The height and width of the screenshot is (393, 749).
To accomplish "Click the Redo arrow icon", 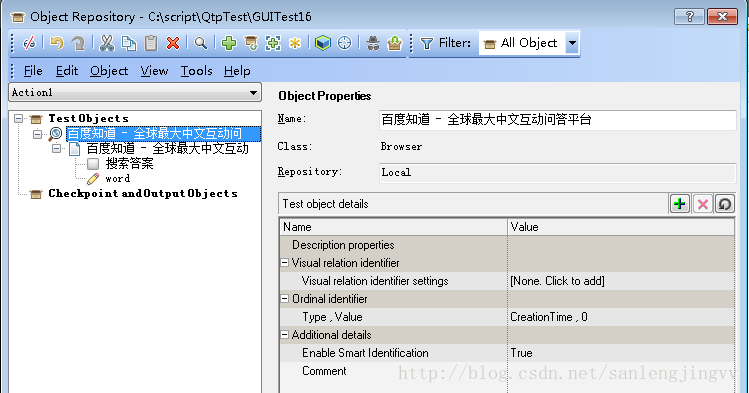I will (x=78, y=43).
